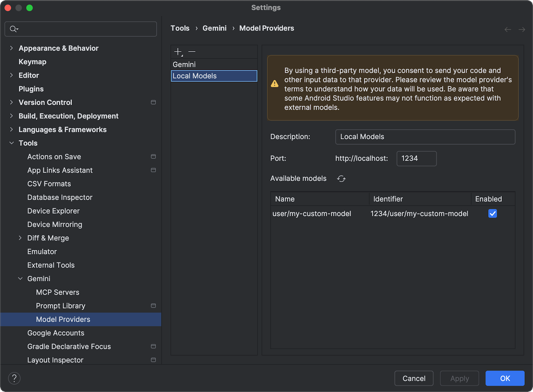Navigate back with the left arrow
533x392 pixels.
(508, 29)
